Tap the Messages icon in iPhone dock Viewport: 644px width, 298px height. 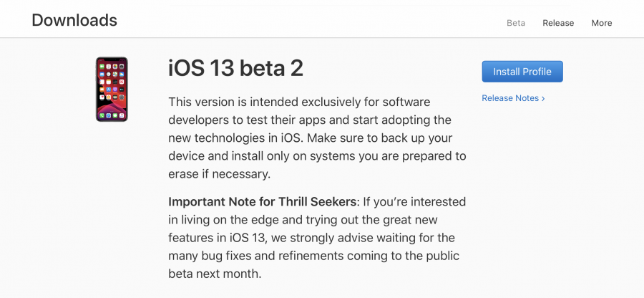tap(115, 115)
